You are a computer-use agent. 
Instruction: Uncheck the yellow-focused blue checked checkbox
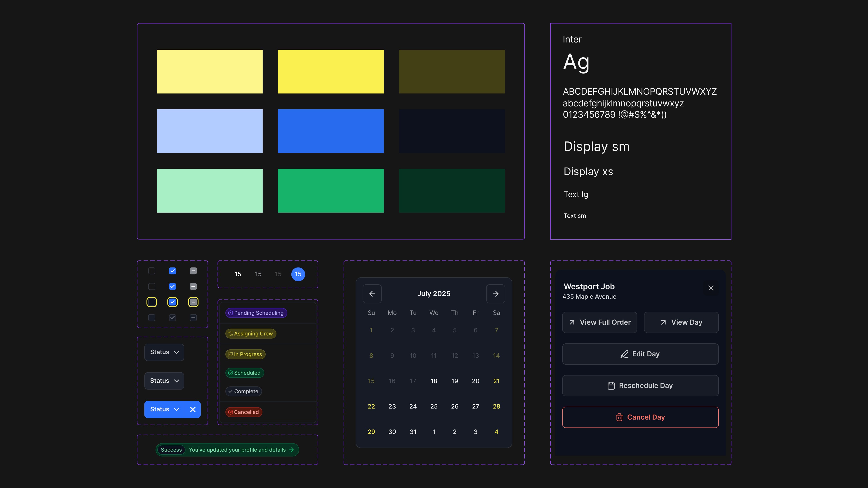pos(172,302)
